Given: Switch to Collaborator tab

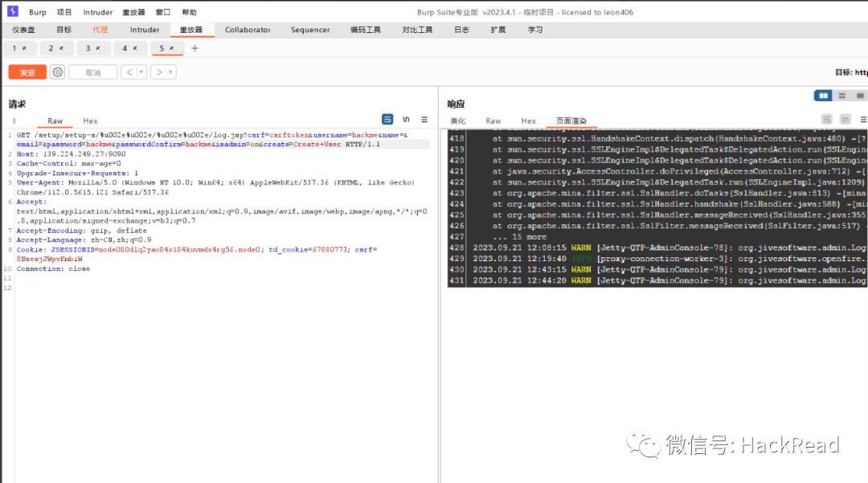Looking at the screenshot, I should coord(248,30).
